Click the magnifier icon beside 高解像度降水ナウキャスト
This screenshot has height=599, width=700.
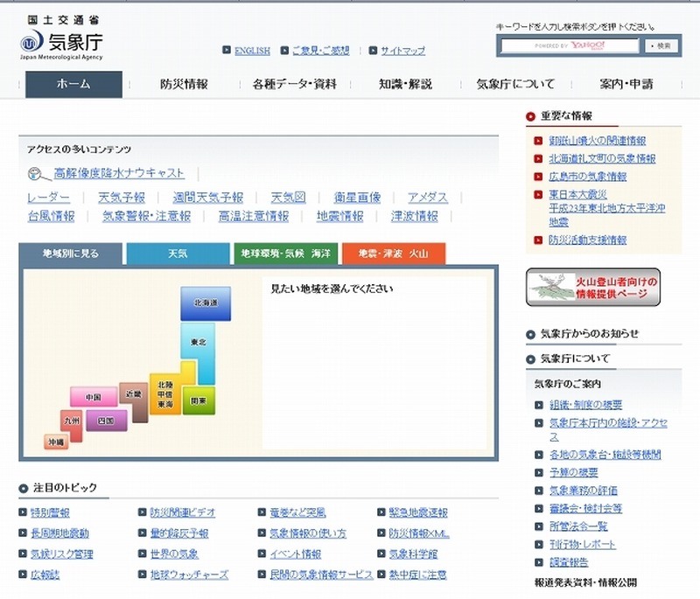(x=34, y=173)
